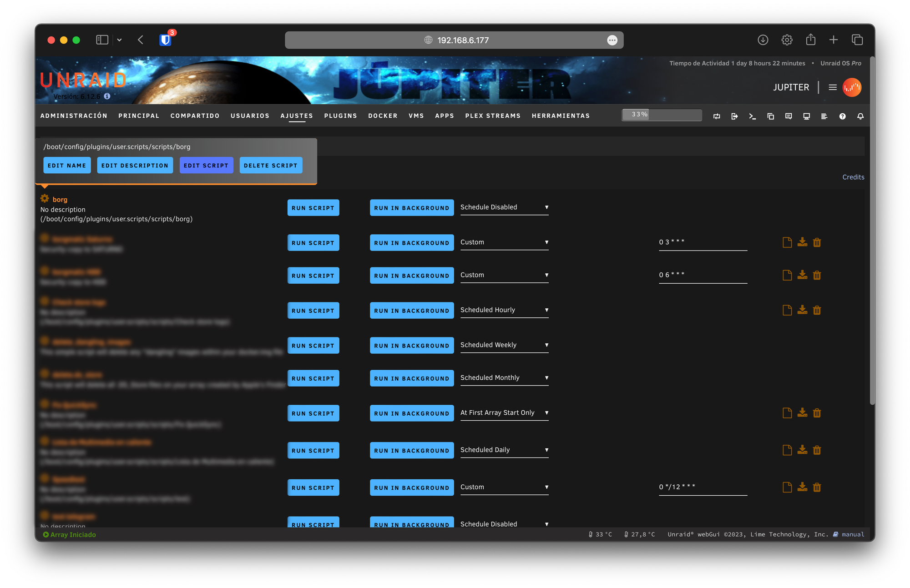Show log for the 0 3 * * * script

click(x=787, y=242)
